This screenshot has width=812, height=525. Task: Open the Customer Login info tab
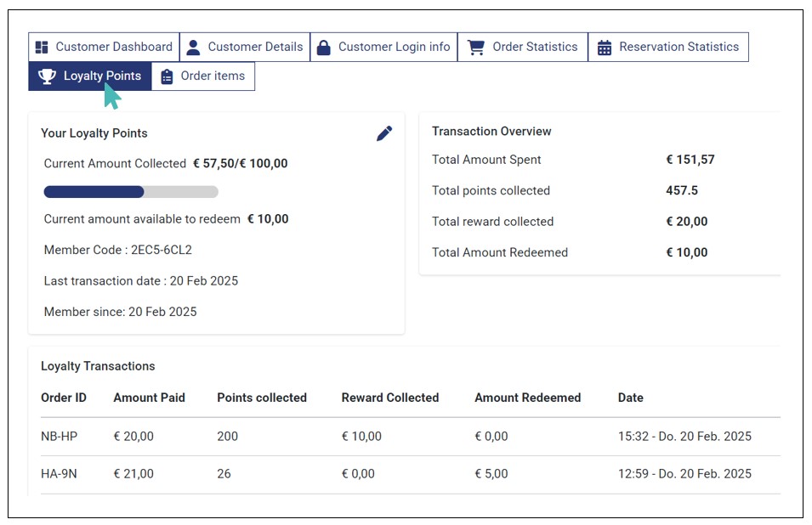[x=383, y=47]
